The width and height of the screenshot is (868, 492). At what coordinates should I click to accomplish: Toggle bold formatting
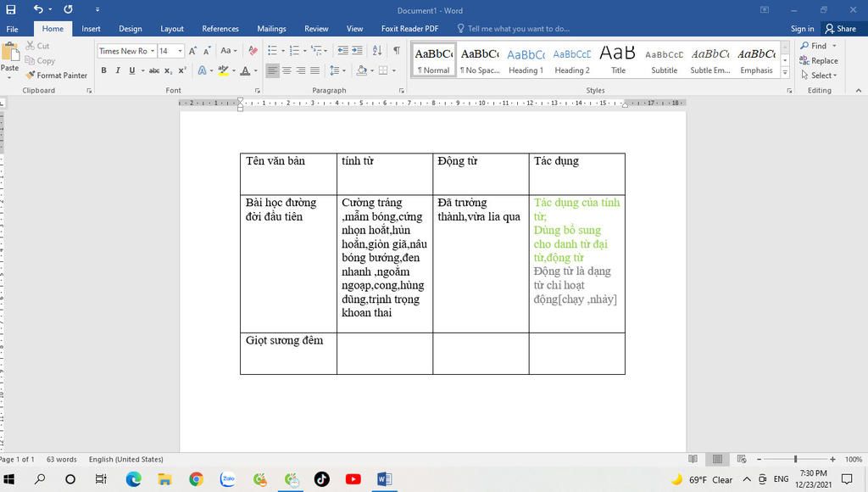click(x=103, y=70)
